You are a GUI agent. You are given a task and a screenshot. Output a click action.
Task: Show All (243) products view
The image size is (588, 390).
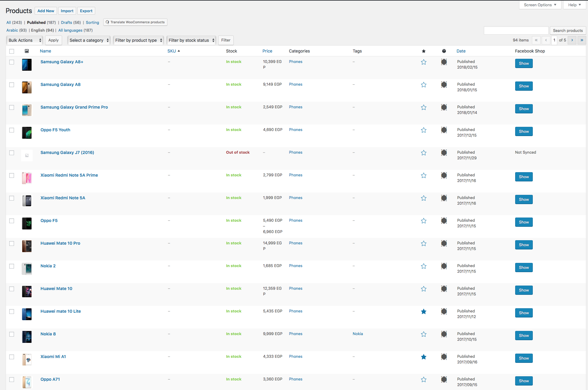pyautogui.click(x=14, y=22)
